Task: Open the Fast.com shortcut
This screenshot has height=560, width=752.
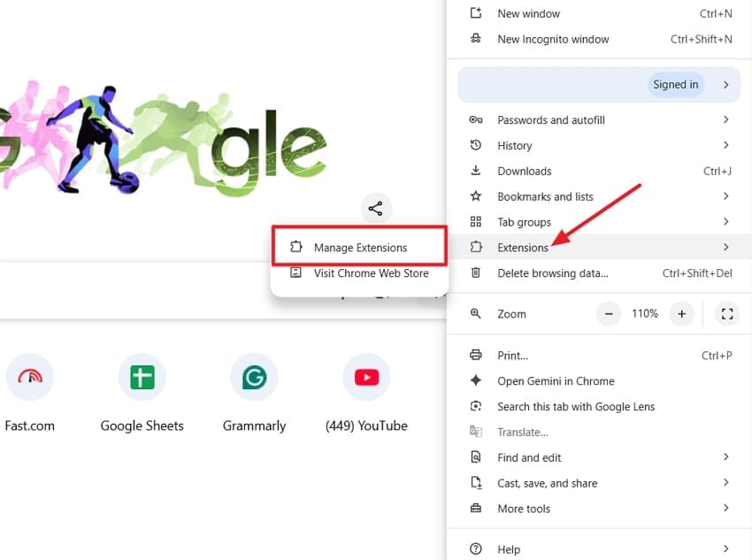Action: (x=30, y=394)
